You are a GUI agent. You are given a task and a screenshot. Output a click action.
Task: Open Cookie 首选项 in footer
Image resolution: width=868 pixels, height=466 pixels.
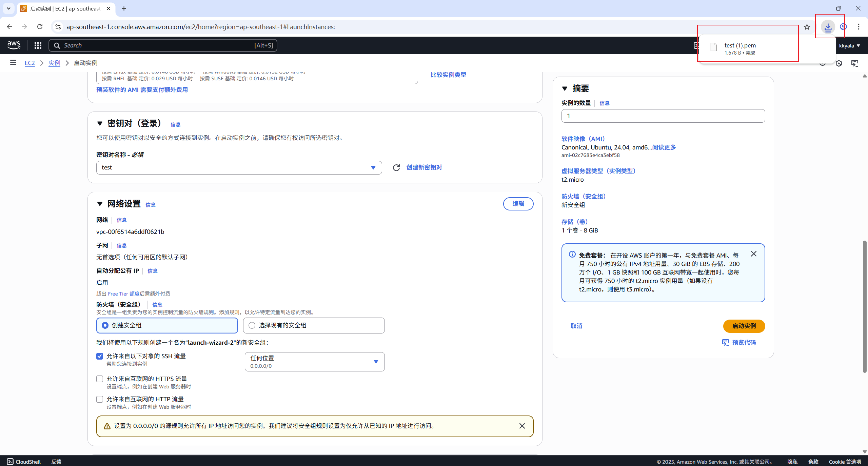point(845,462)
